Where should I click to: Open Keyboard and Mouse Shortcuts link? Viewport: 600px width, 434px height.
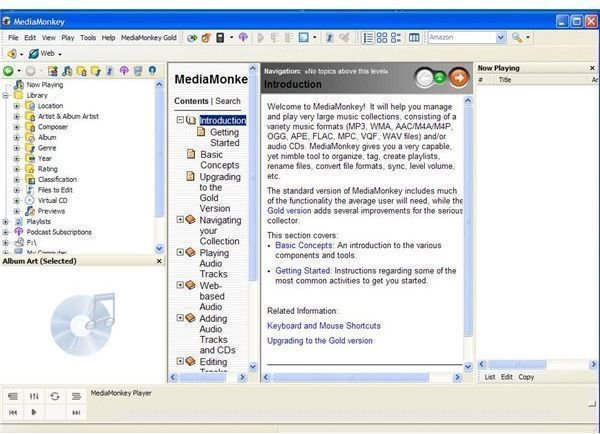324,326
